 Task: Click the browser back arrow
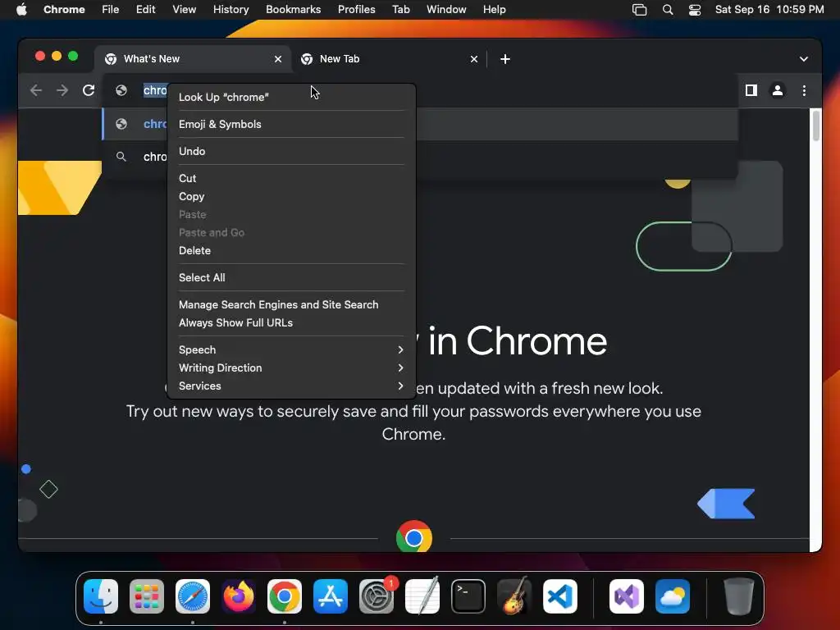pos(36,90)
